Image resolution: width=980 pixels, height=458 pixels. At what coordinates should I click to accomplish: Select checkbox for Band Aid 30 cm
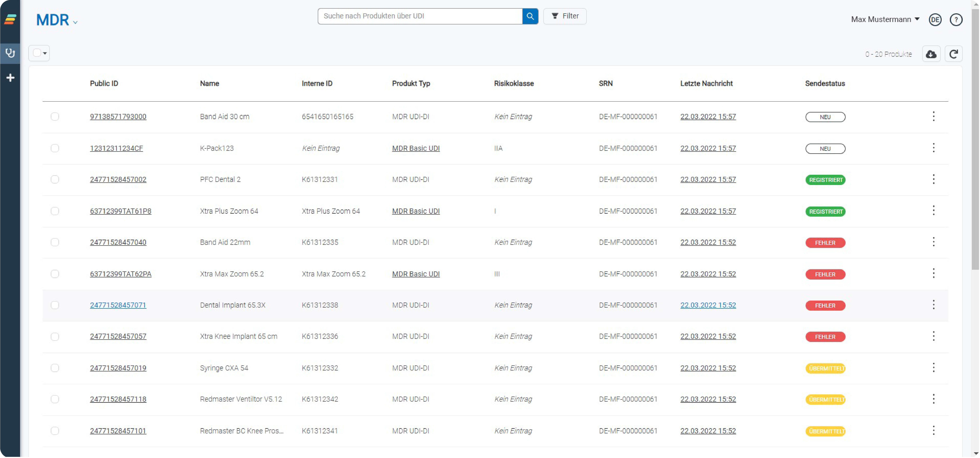(x=55, y=116)
